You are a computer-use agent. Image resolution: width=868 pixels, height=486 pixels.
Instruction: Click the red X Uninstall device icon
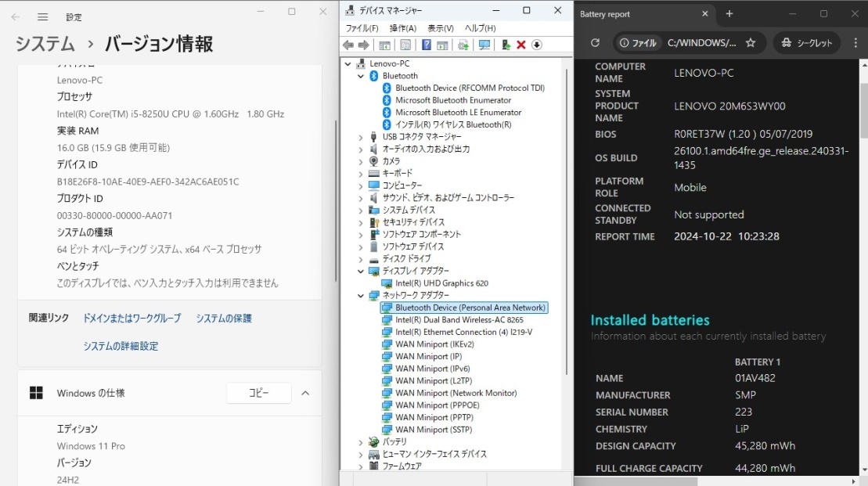click(x=521, y=45)
